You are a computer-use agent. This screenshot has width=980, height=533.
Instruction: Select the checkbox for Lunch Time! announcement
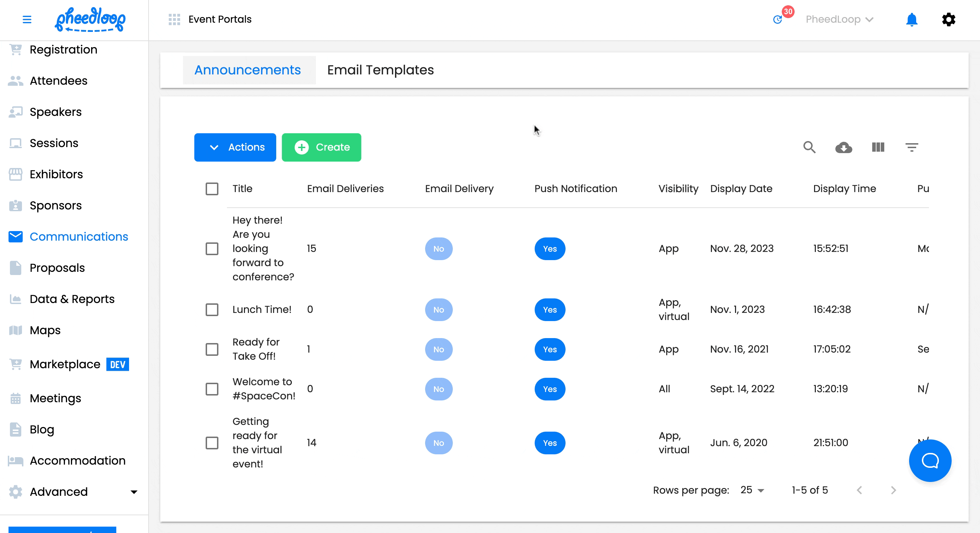click(x=212, y=309)
